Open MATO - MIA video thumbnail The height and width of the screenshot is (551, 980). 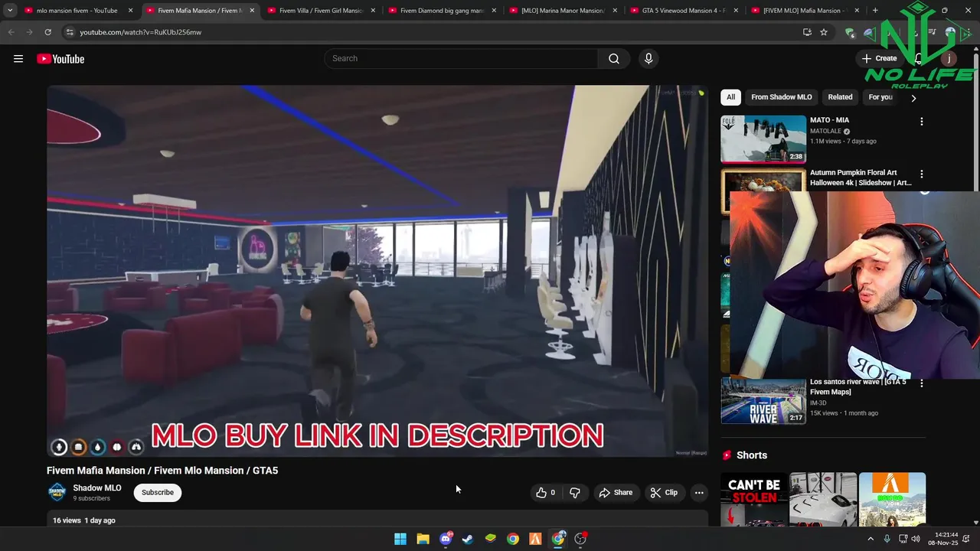click(763, 139)
